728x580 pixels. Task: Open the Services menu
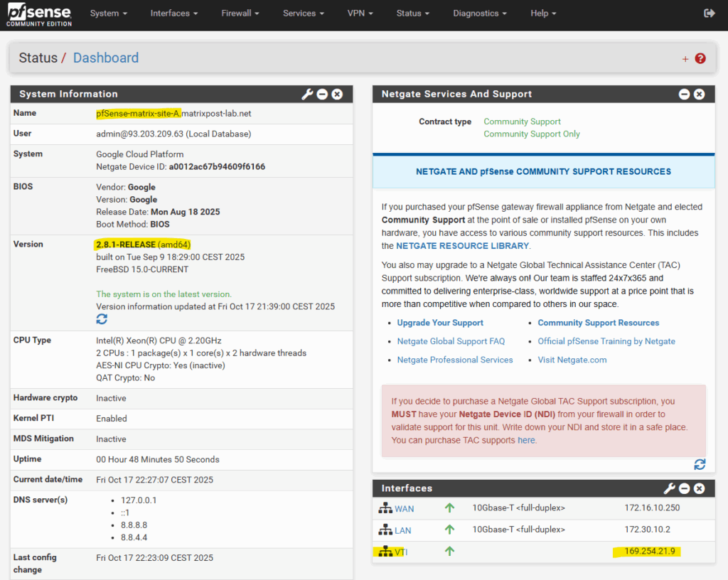[304, 14]
